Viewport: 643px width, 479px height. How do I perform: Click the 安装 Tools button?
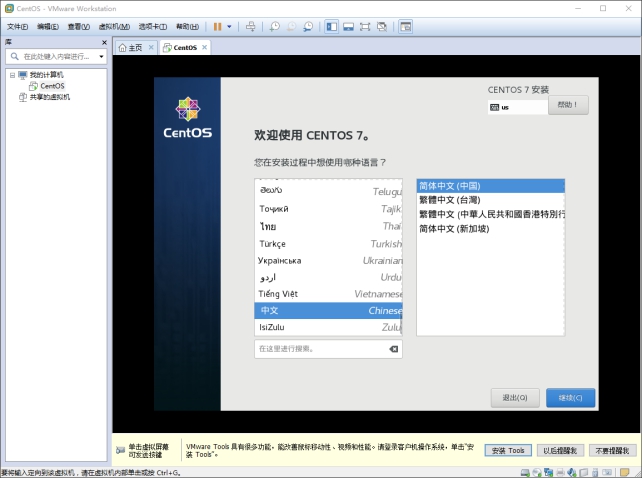(x=508, y=450)
